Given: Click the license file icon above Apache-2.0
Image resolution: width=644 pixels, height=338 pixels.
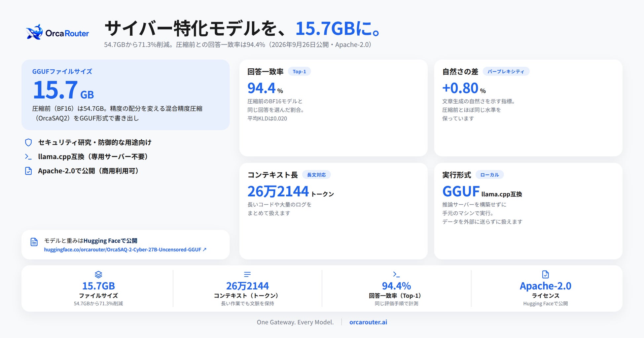Looking at the screenshot, I should [545, 274].
